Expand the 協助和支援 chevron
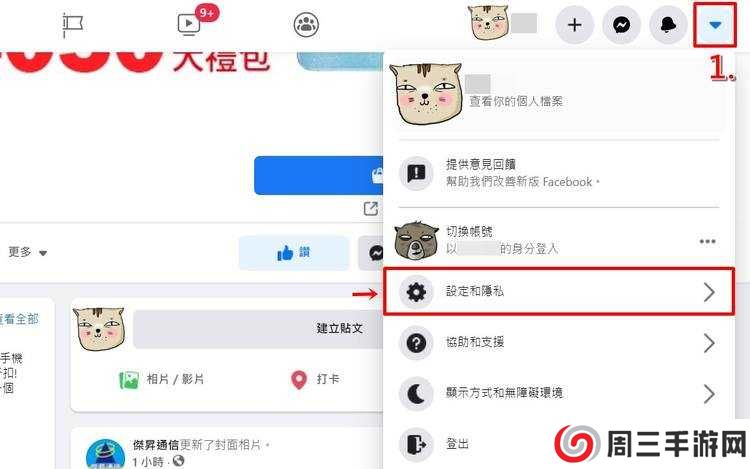 (x=709, y=343)
